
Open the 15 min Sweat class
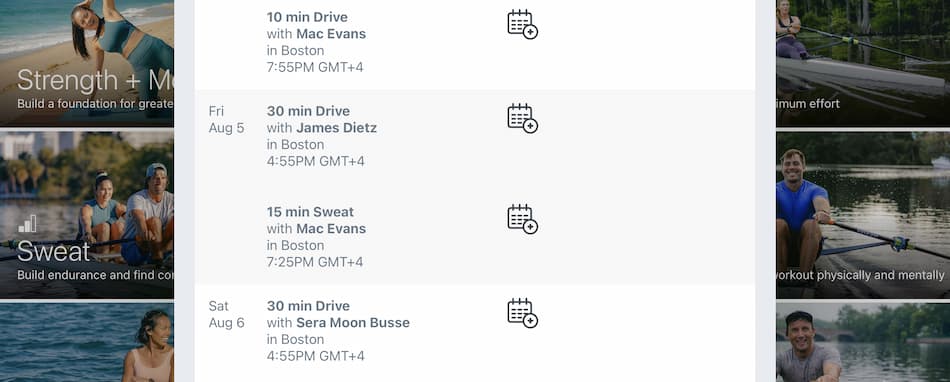(310, 212)
